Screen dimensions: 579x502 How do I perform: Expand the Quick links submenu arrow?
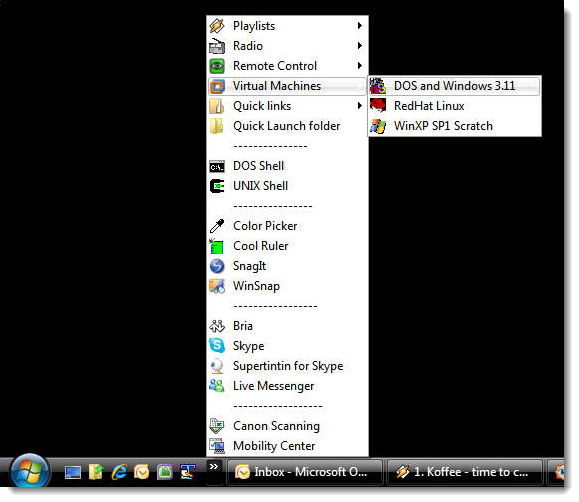pyautogui.click(x=360, y=106)
